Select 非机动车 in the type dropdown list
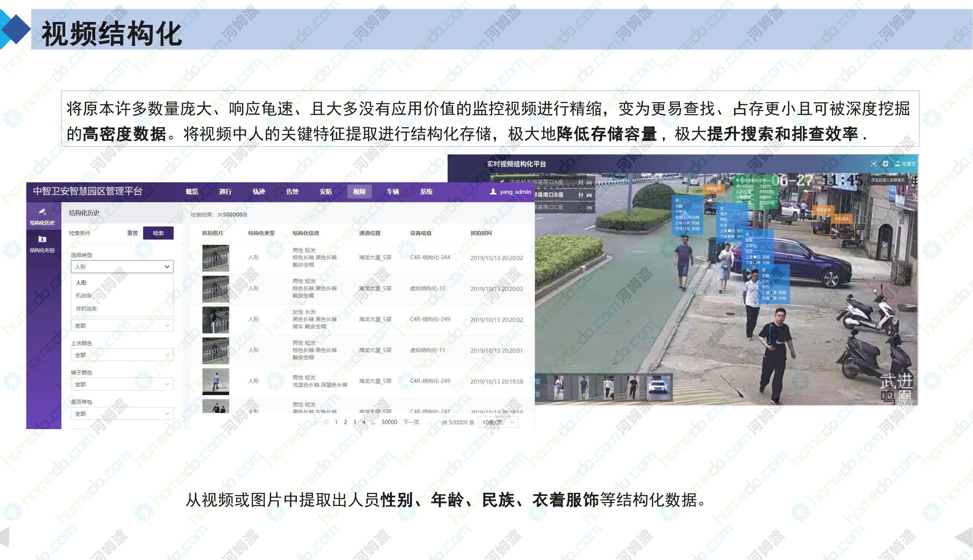 pos(86,308)
